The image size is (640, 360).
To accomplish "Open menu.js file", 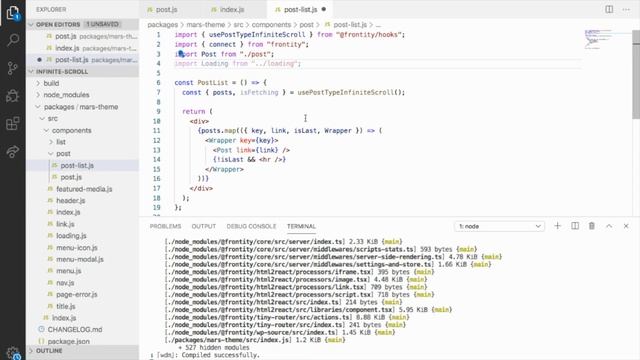I will click(83, 271).
